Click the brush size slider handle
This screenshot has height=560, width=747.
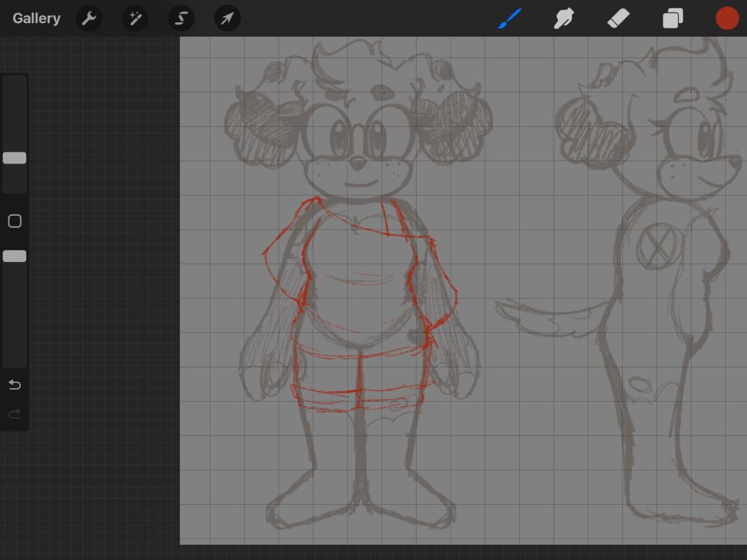click(x=14, y=158)
